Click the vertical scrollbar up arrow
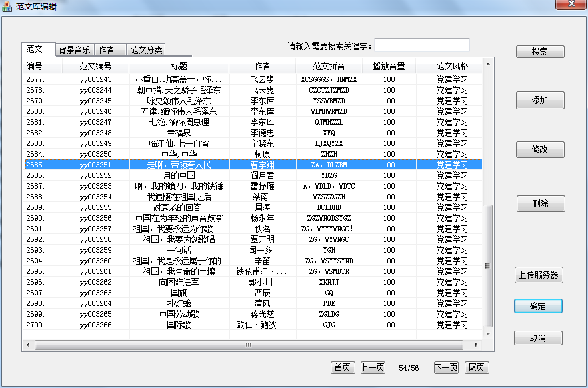The height and width of the screenshot is (388, 588). coord(488,65)
